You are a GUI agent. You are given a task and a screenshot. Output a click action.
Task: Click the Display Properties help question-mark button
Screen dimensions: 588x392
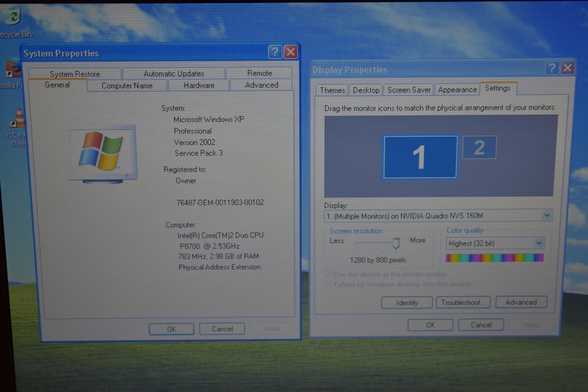tap(552, 68)
